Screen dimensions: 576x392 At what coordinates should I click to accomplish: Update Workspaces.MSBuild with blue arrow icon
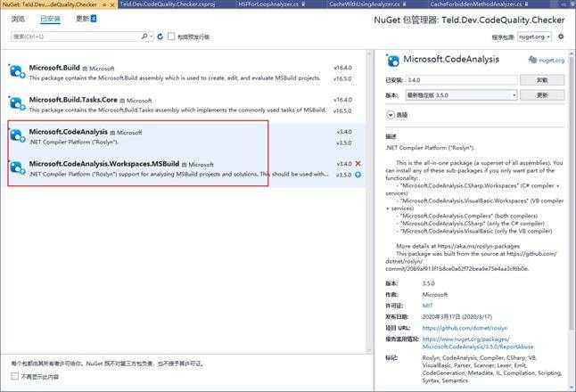(358, 175)
